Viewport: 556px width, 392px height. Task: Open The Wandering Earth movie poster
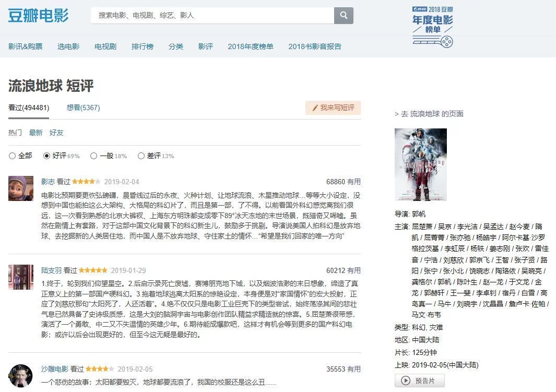pos(421,164)
